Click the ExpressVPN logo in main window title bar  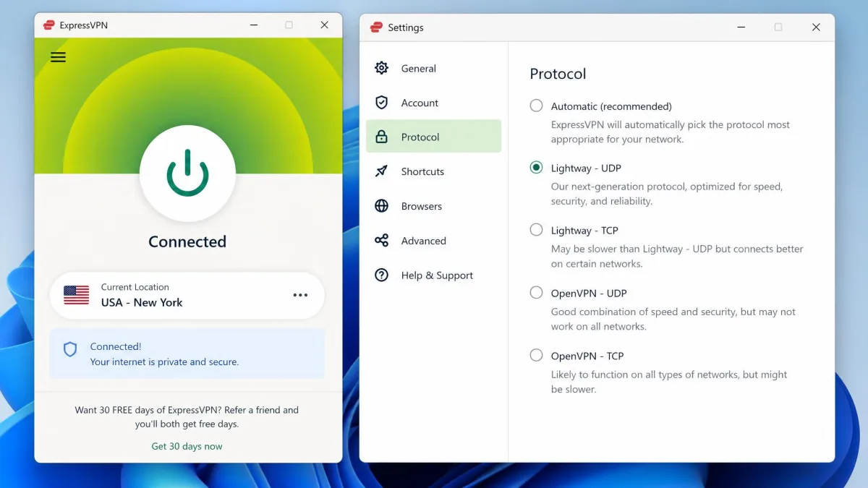click(49, 25)
